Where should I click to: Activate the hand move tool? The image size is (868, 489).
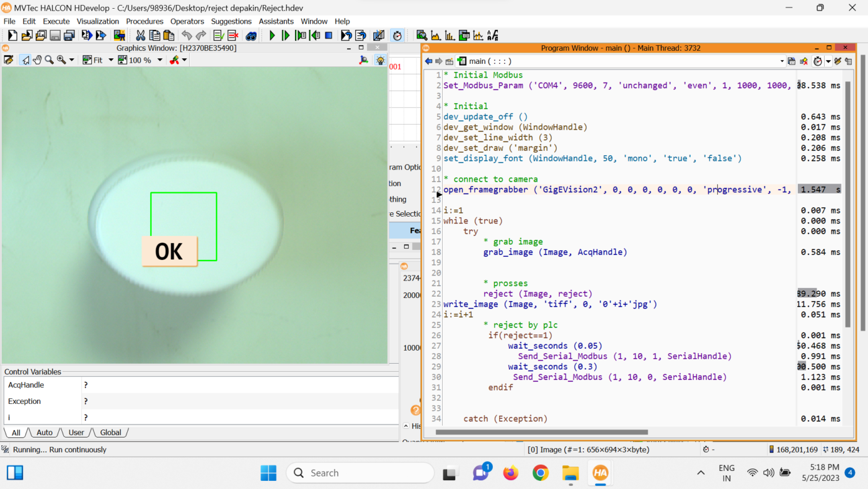pyautogui.click(x=37, y=60)
